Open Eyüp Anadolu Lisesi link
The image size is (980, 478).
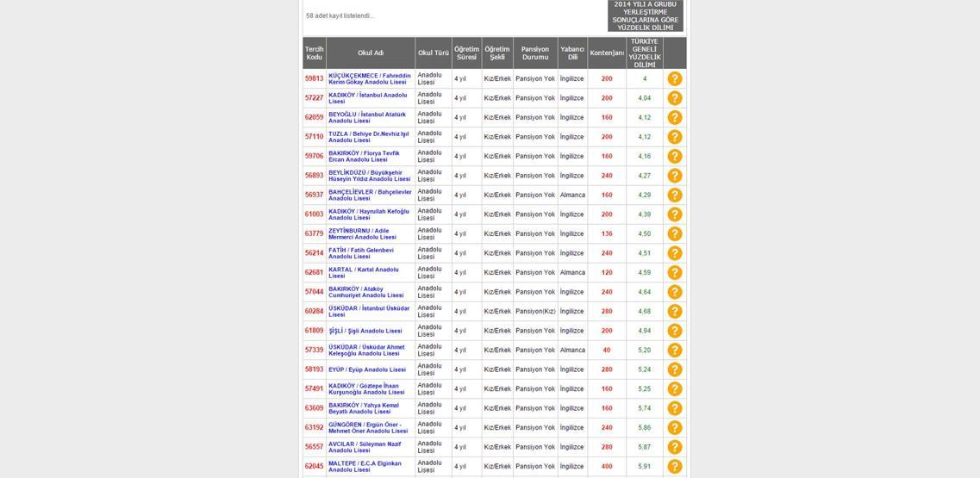click(367, 369)
